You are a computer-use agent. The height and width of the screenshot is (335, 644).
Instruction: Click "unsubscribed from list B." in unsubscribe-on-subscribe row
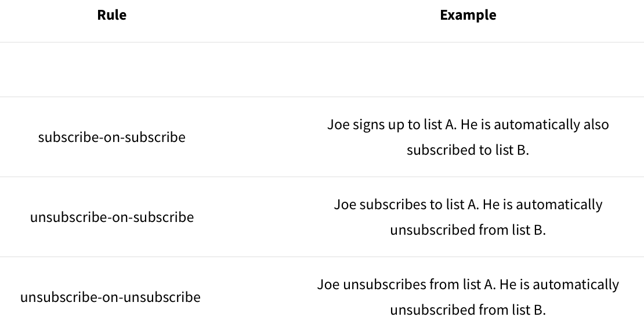pos(468,230)
